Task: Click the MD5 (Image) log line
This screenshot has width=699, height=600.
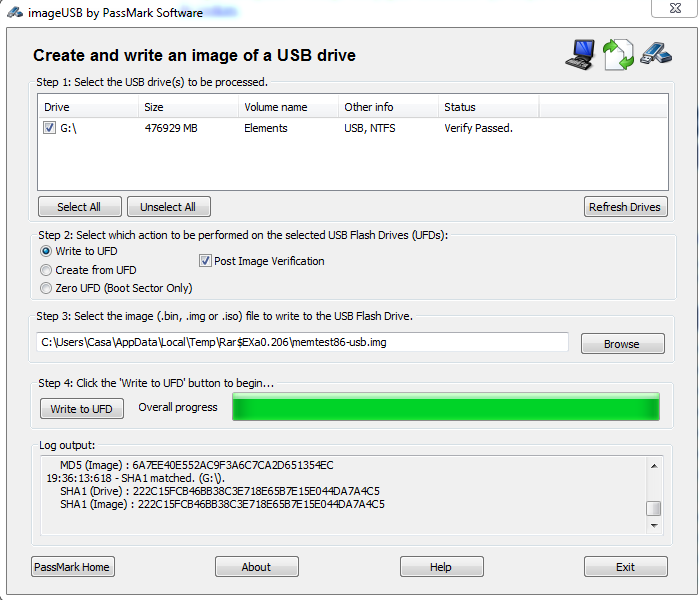Action: click(197, 465)
